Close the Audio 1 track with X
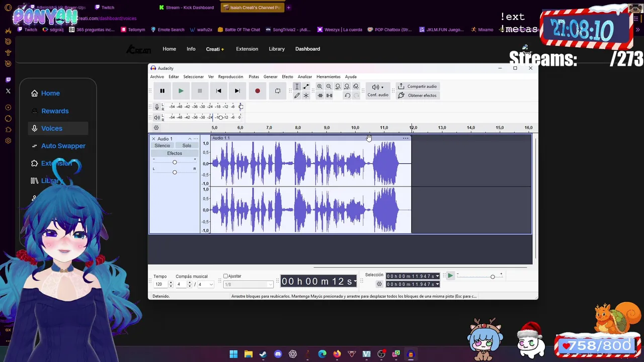 point(153,139)
